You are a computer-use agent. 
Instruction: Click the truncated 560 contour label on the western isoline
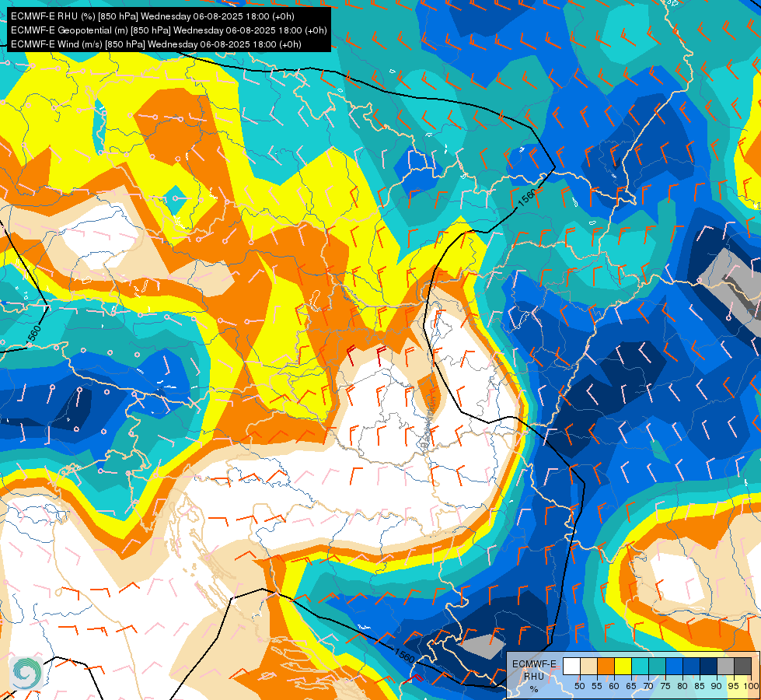34,334
